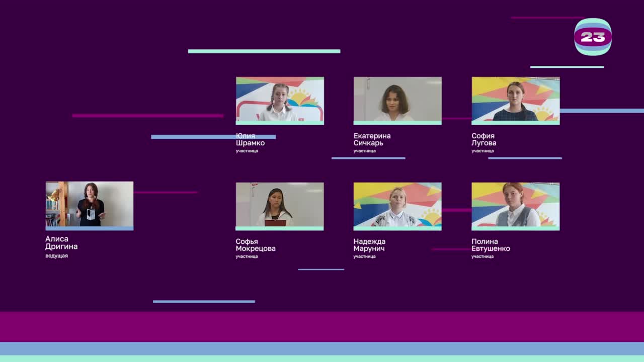Click the name label Алиса Дригина
644x362 pixels.
coord(61,243)
